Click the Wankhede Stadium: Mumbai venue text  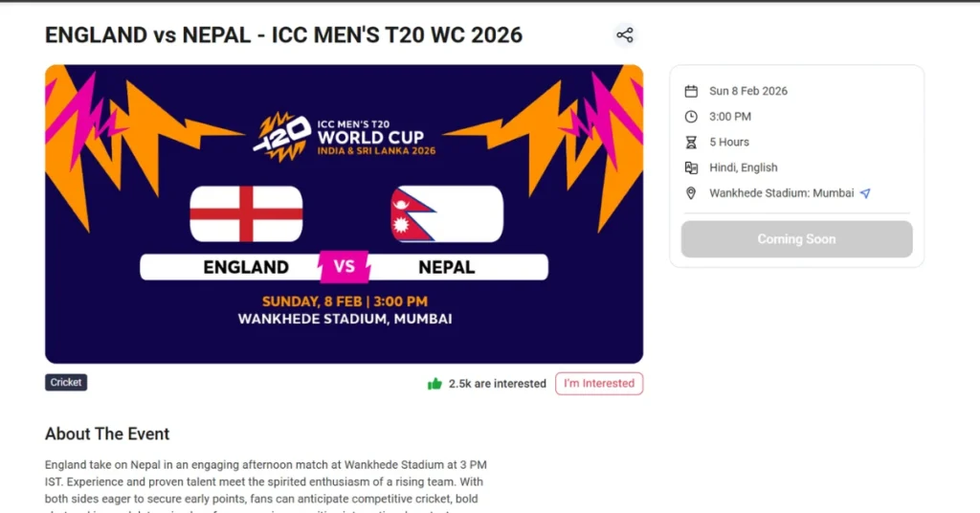point(781,193)
